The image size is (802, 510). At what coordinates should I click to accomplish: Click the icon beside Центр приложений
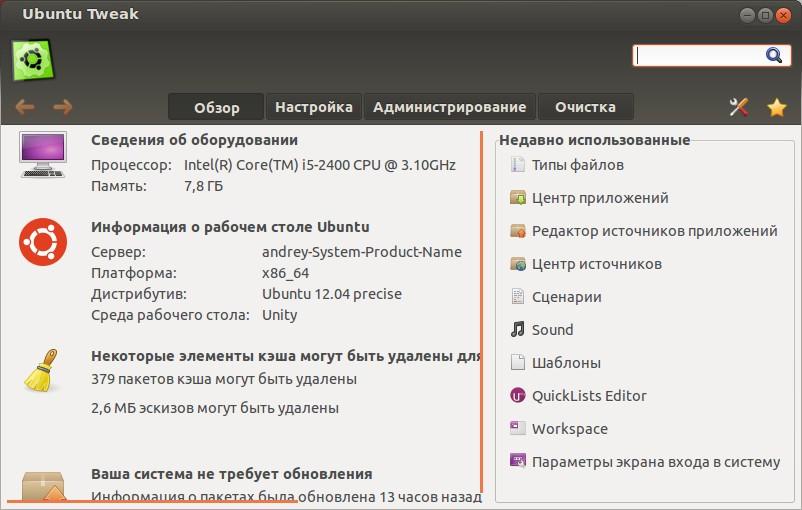(518, 197)
